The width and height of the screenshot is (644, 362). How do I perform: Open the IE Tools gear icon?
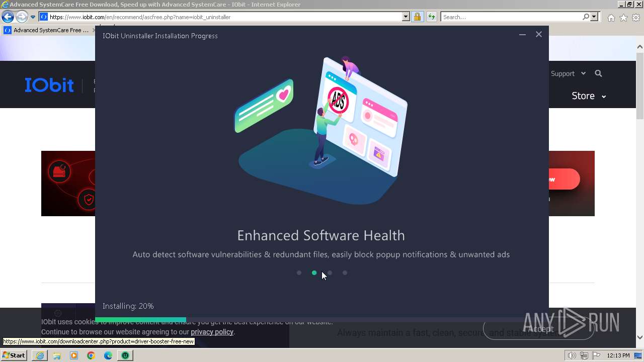click(636, 18)
